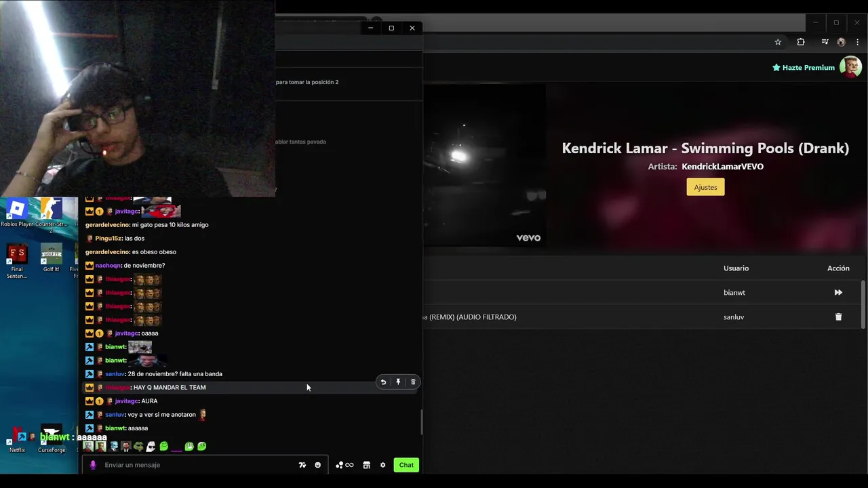Click username sanluv in 28 de noviembre message
This screenshot has width=868, height=488.
(115, 374)
